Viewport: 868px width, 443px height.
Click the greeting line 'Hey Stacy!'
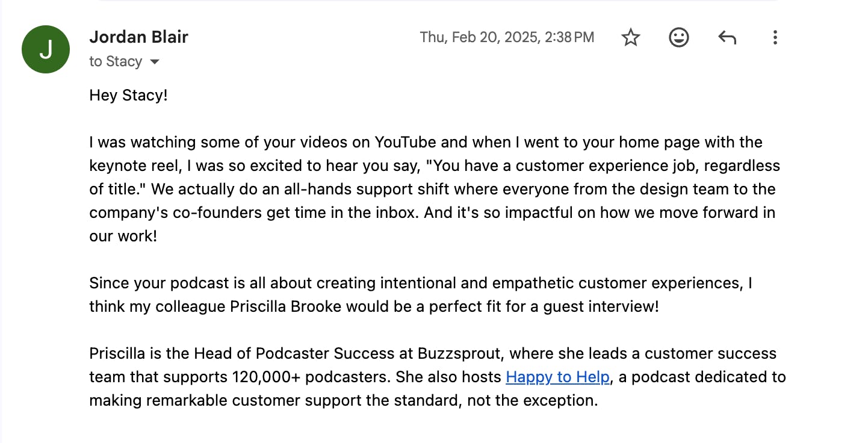(128, 94)
